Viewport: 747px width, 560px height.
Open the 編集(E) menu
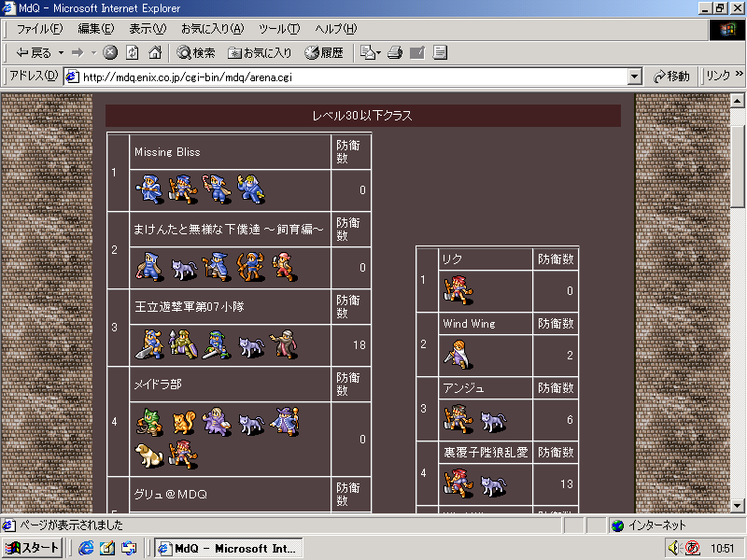(96, 29)
